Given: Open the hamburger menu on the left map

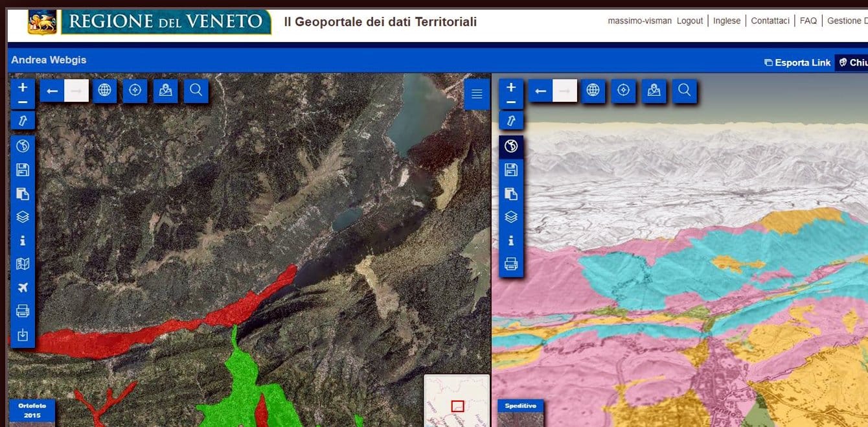Looking at the screenshot, I should [x=477, y=94].
